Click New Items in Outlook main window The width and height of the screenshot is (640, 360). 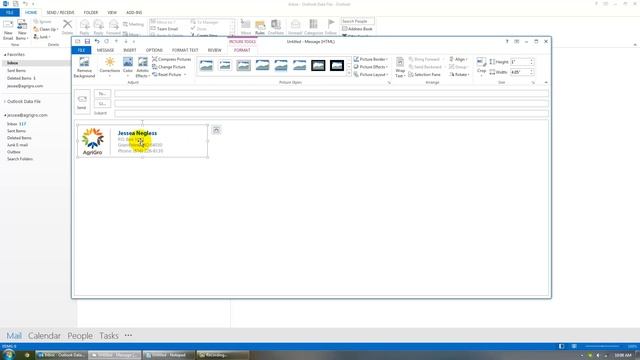pyautogui.click(x=22, y=29)
